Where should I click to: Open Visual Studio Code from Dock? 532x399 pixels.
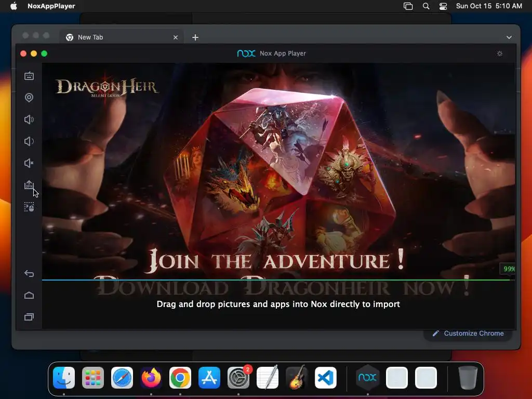pyautogui.click(x=326, y=378)
